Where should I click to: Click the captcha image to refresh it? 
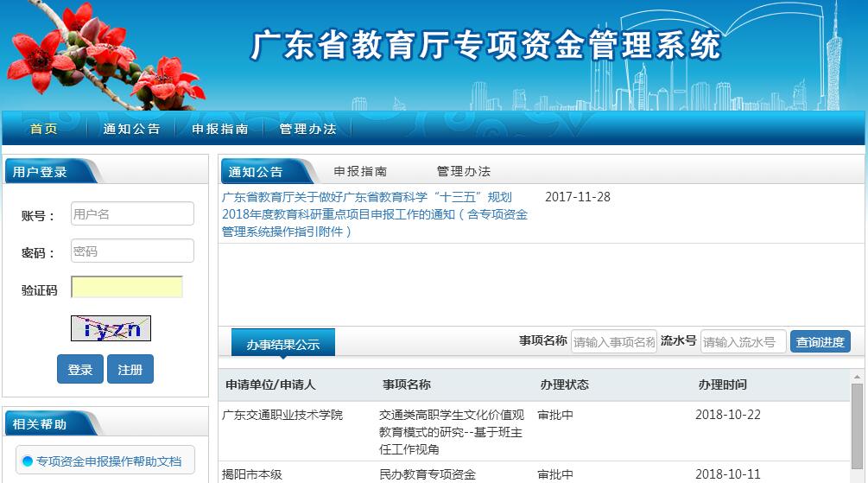[x=111, y=328]
